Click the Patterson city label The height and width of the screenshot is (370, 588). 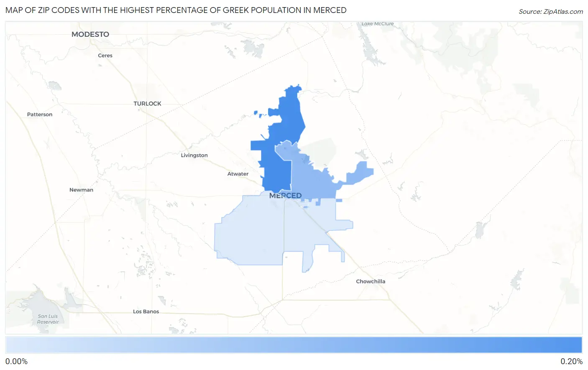pos(40,115)
